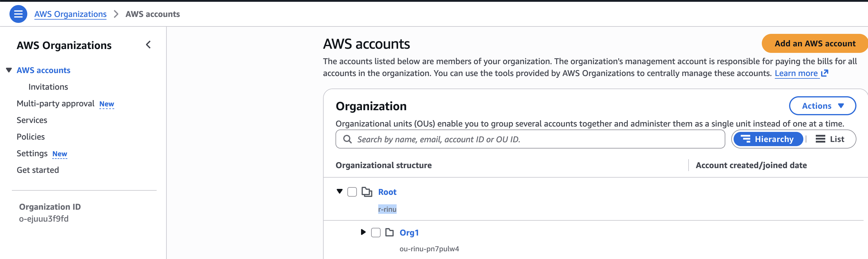This screenshot has width=868, height=259.
Task: Open the Actions dropdown
Action: (x=822, y=106)
